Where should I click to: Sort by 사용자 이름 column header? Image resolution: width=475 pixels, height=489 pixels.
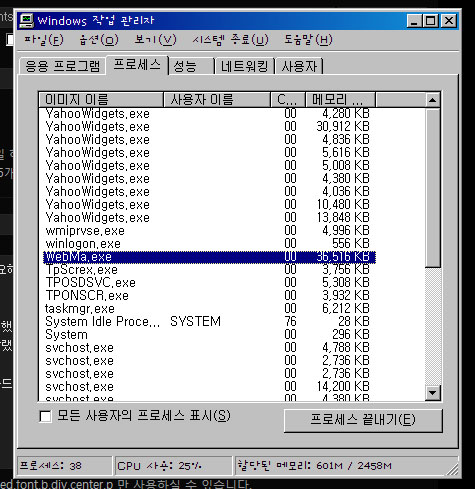tap(217, 100)
